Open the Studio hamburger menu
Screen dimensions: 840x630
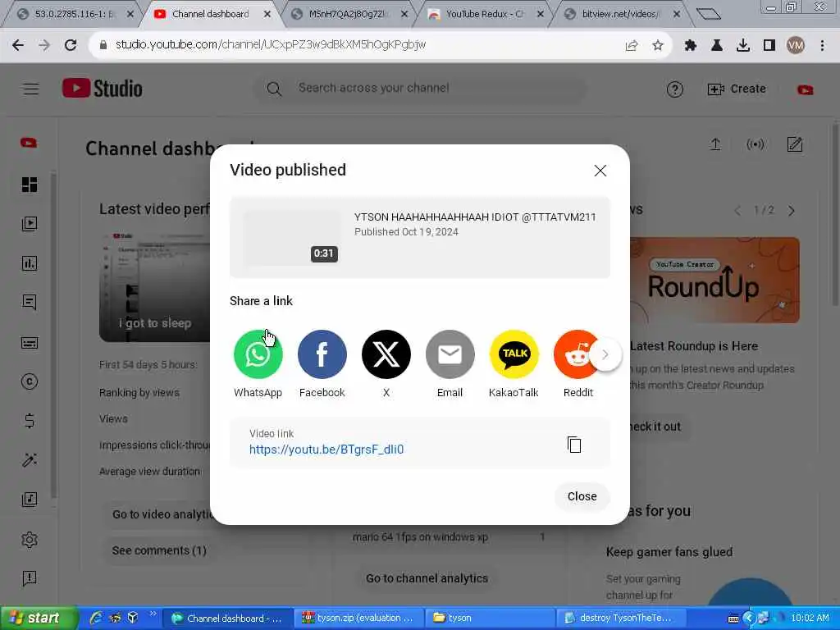point(31,89)
